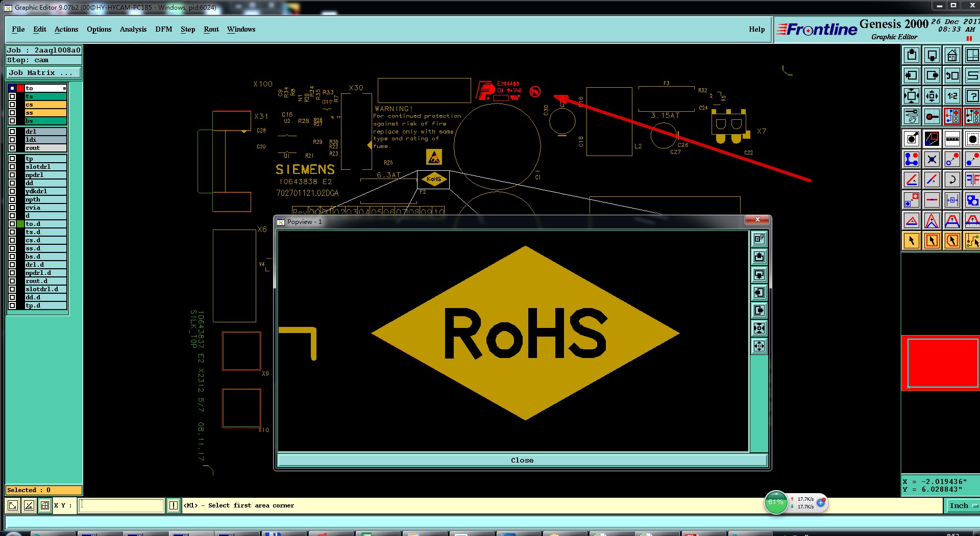Open the File menu
The width and height of the screenshot is (980, 536).
coord(18,30)
